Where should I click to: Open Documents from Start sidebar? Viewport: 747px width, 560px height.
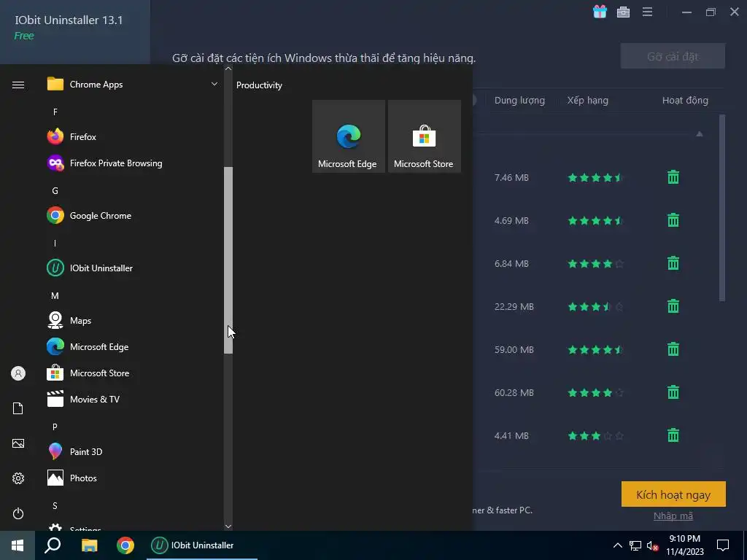coord(18,408)
